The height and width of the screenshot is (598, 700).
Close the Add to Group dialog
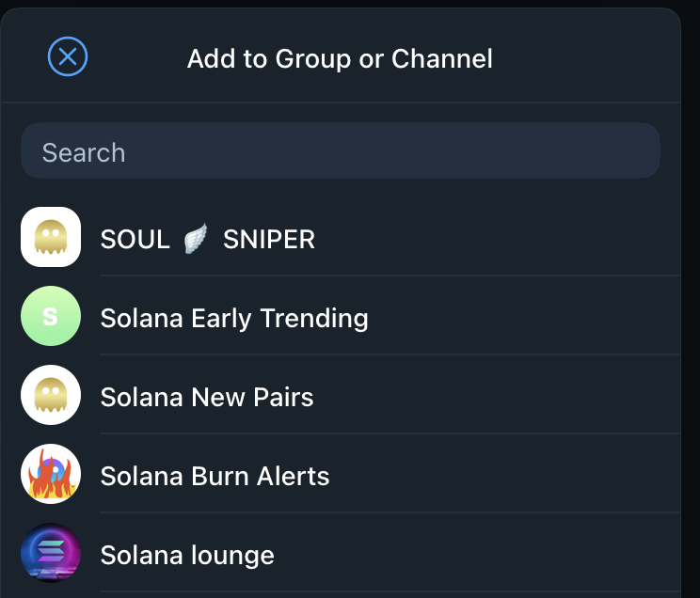pos(68,57)
